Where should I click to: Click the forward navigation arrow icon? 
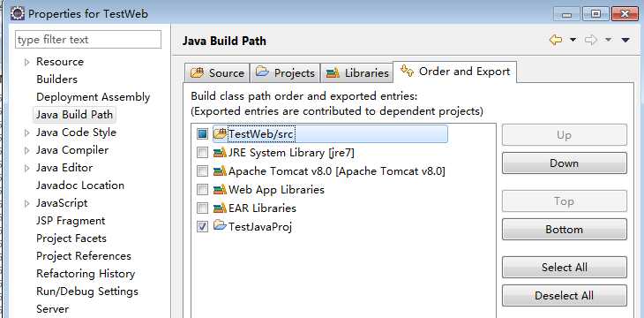tap(590, 40)
